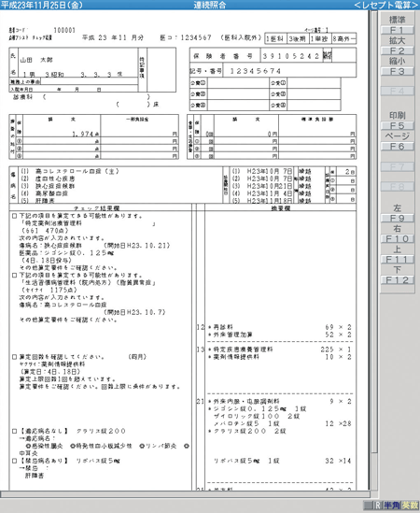Click the 再診料 69 × 2 line
Screen dimensions: 420x513
click(x=280, y=327)
